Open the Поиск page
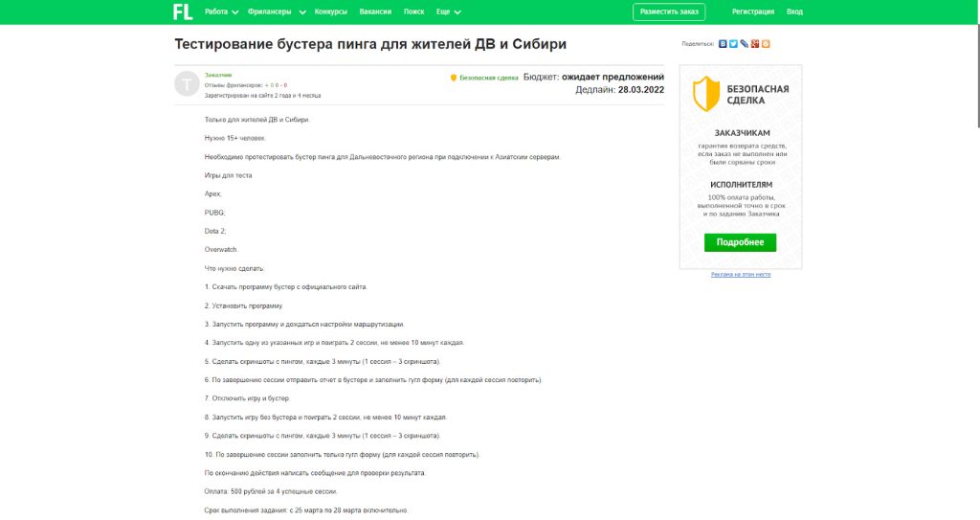Image resolution: width=980 pixels, height=520 pixels. tap(414, 11)
